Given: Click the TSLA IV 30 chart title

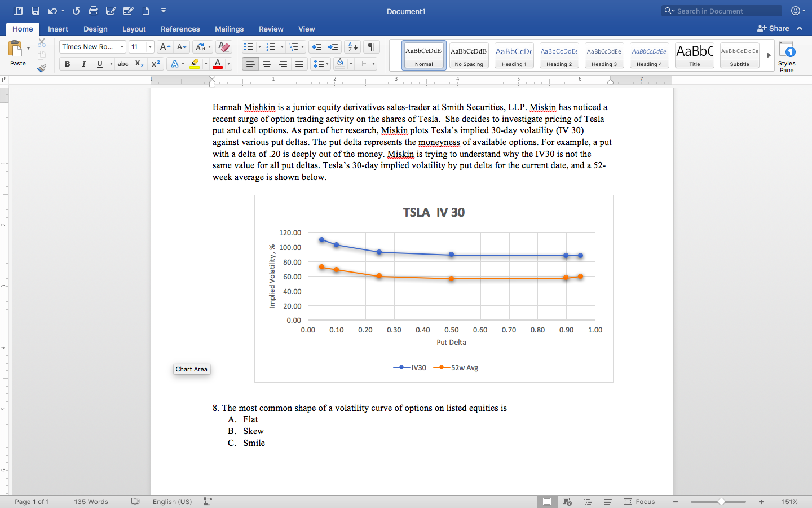Looking at the screenshot, I should [434, 213].
